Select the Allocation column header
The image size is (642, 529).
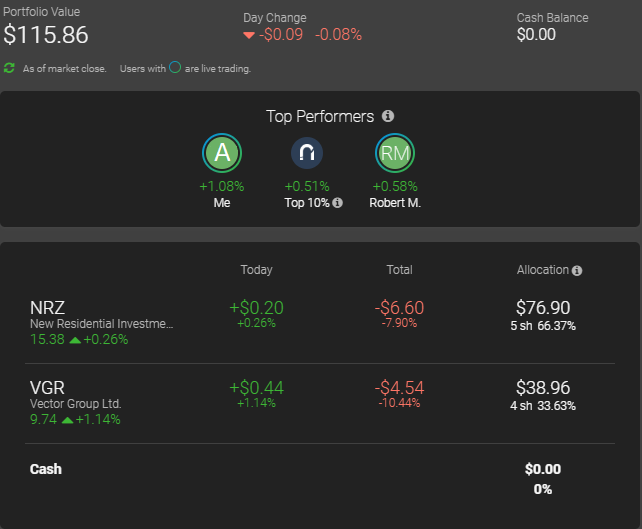click(542, 270)
